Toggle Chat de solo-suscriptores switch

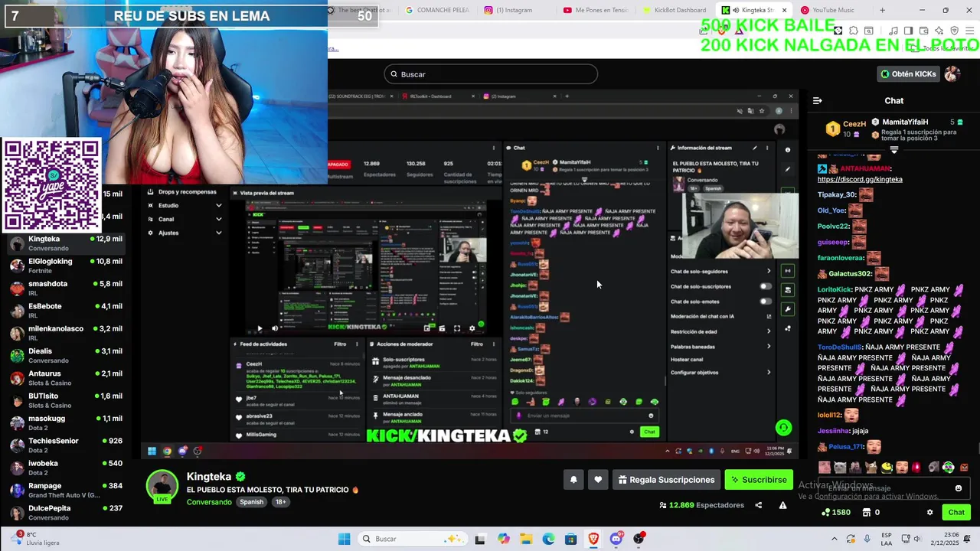point(765,286)
